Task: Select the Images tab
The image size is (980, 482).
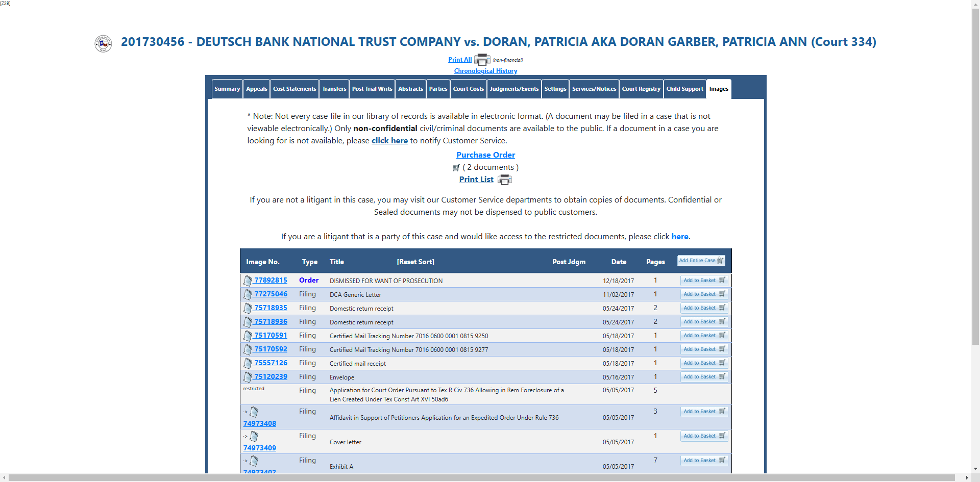Action: 719,89
